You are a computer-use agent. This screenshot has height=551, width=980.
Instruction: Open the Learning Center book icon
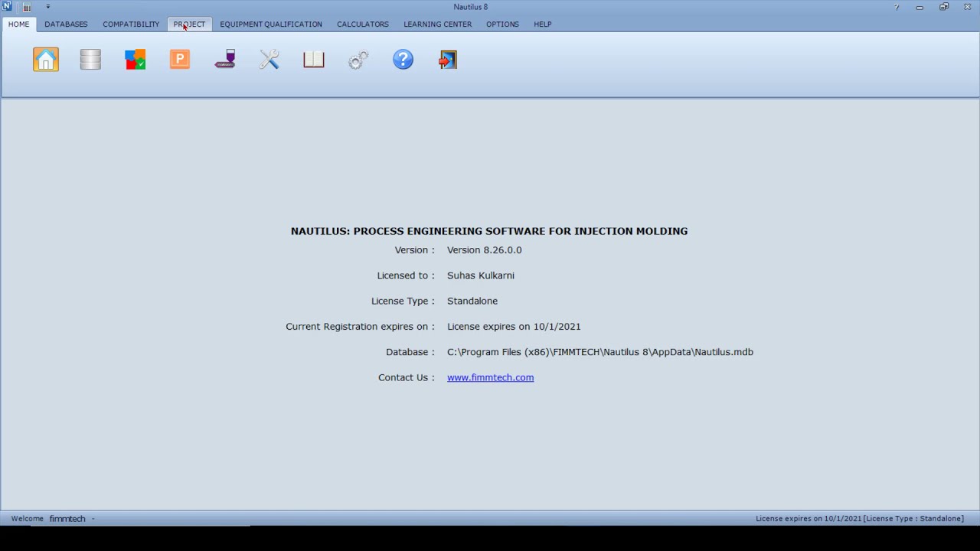[x=314, y=60]
